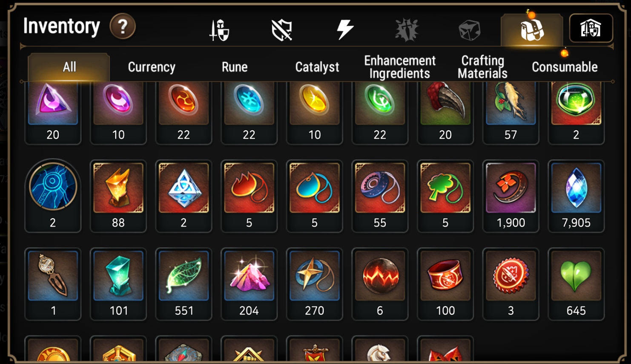Switch to Crafting Materials tab
Viewport: 631px width, 364px height.
[x=482, y=67]
